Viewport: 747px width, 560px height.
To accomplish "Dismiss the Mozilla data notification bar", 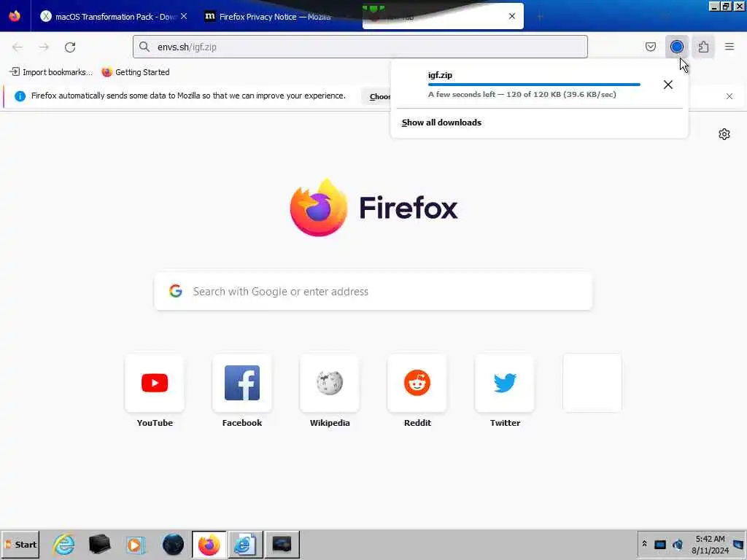I will click(729, 96).
